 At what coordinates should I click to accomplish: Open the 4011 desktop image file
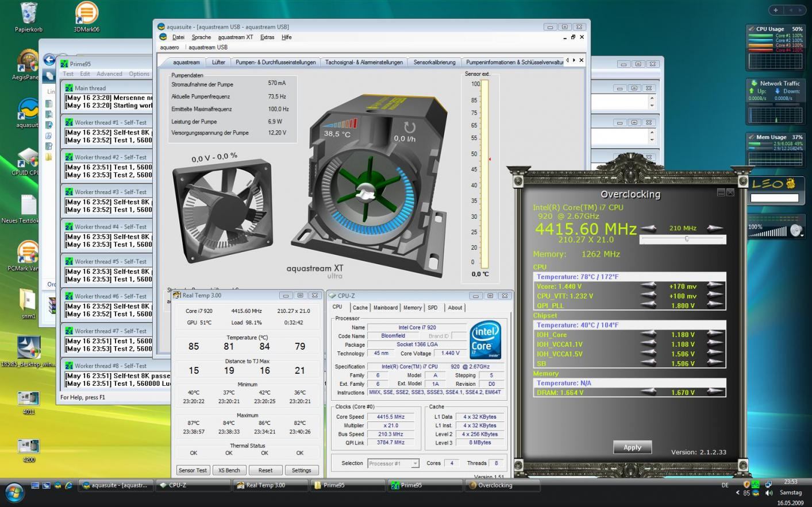pyautogui.click(x=28, y=403)
